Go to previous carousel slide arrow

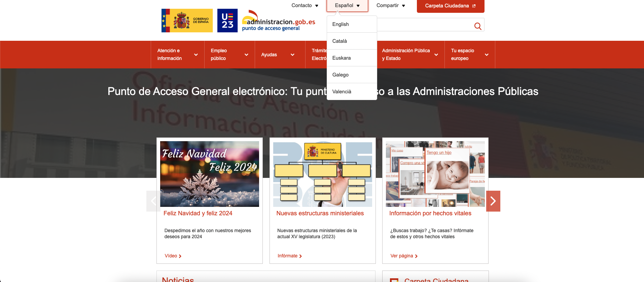click(x=153, y=201)
